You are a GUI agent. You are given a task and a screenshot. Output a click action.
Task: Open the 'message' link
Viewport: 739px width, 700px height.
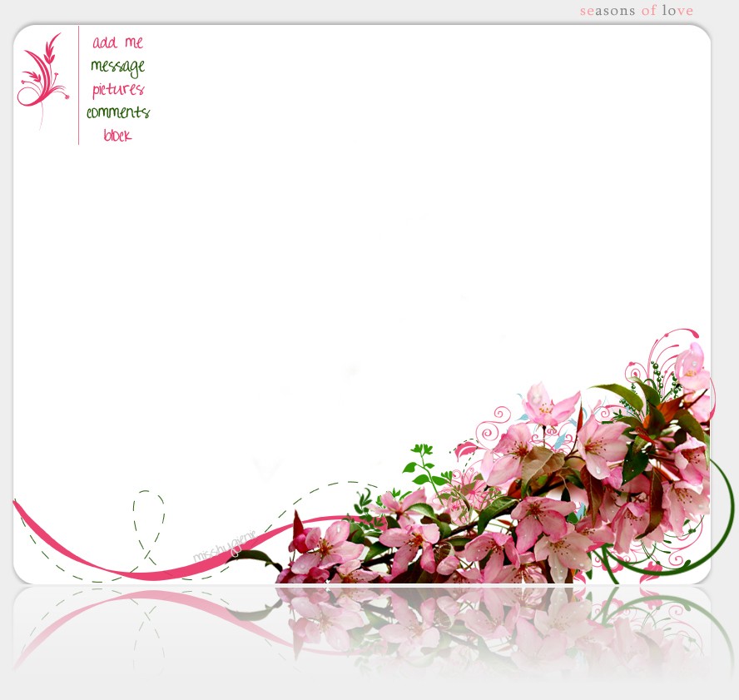click(x=118, y=67)
